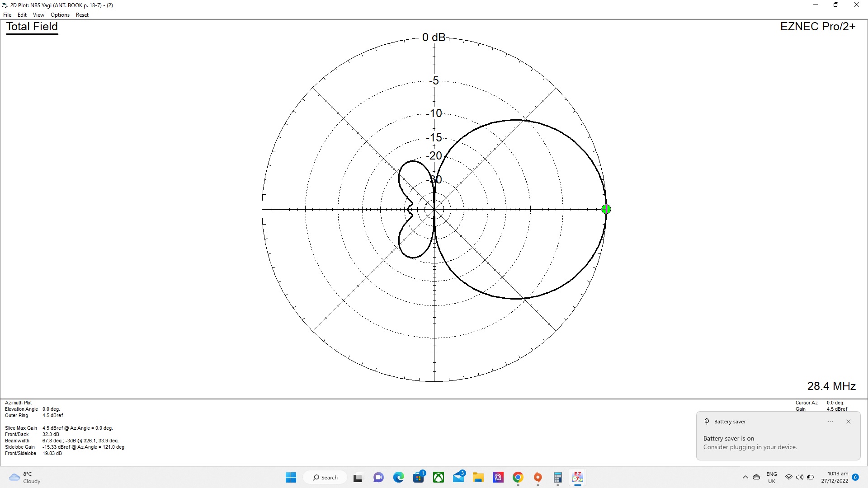Open the File menu
The width and height of the screenshot is (868, 488).
(7, 15)
